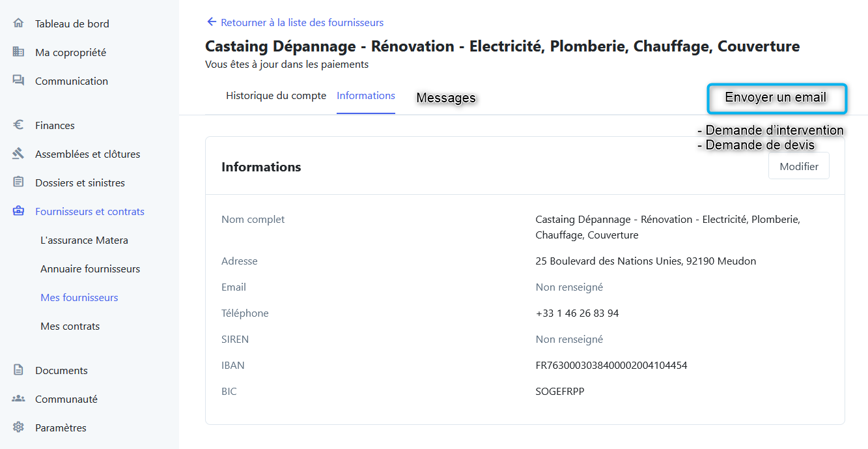The height and width of the screenshot is (449, 868).
Task: Switch to Historique du compte tab
Action: click(x=276, y=96)
